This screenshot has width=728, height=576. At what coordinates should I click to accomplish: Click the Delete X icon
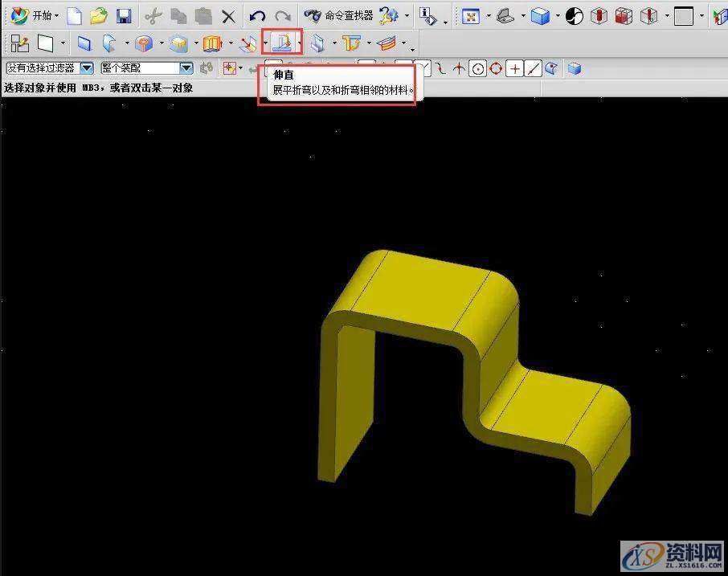coord(228,16)
